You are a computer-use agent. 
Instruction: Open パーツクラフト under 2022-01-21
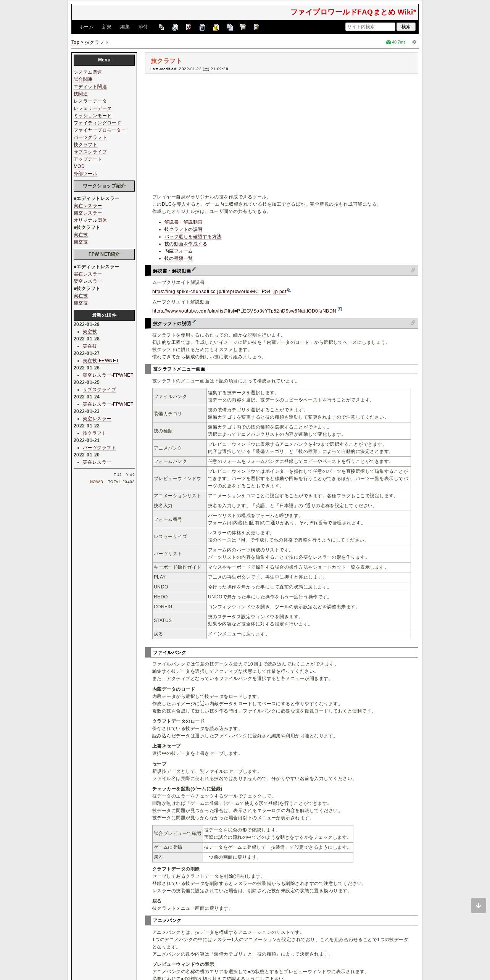pos(99,448)
